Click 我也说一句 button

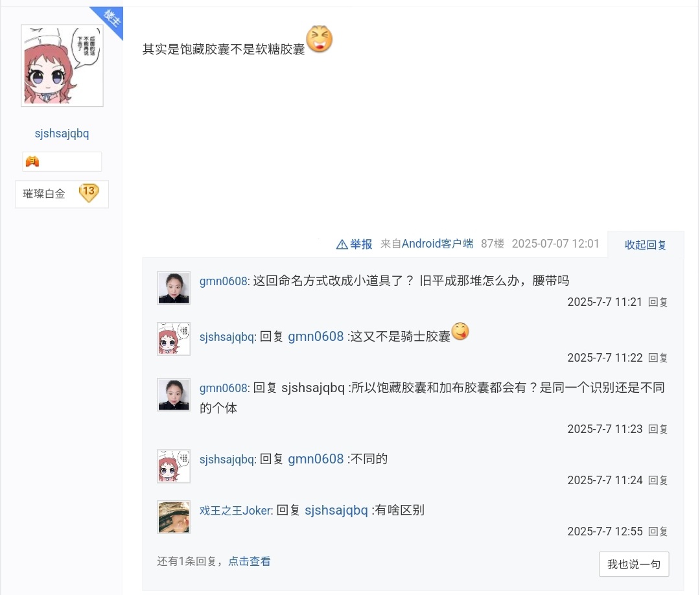pyautogui.click(x=634, y=564)
